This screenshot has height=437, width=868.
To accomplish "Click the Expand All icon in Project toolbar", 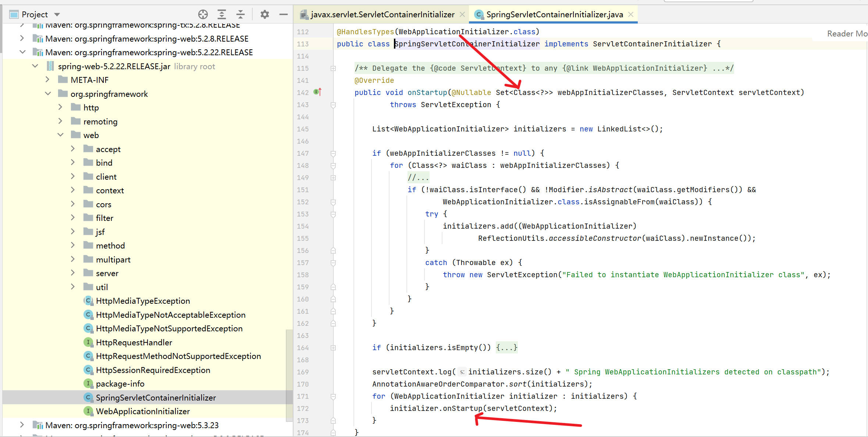I will point(221,14).
